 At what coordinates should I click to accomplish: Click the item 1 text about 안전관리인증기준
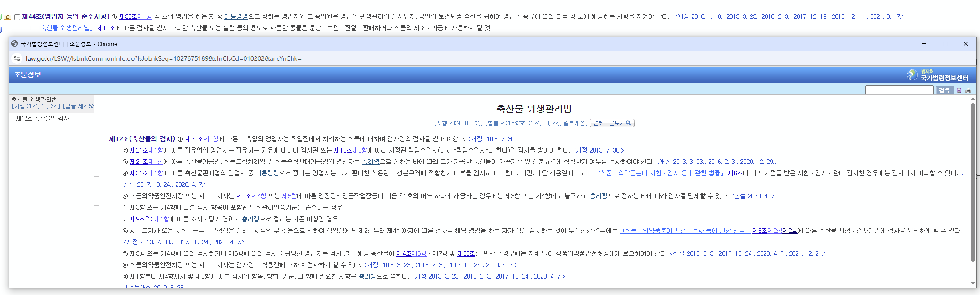234,207
